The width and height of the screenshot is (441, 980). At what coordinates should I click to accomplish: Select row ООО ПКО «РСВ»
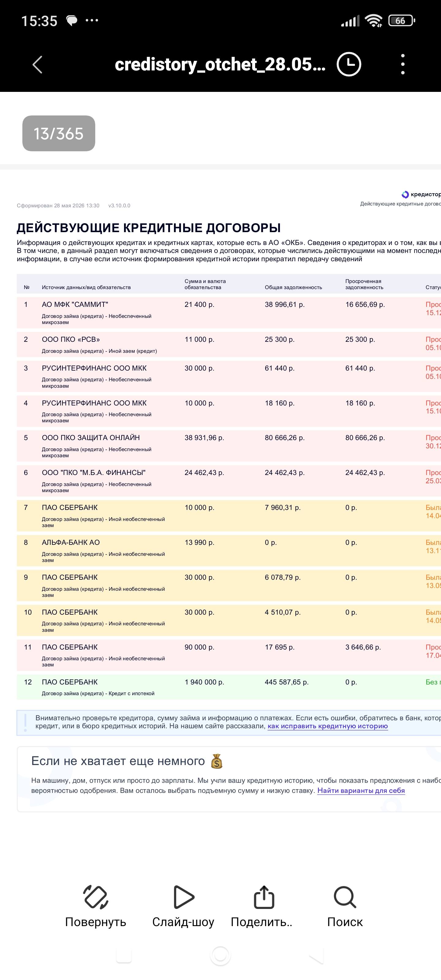(x=229, y=344)
